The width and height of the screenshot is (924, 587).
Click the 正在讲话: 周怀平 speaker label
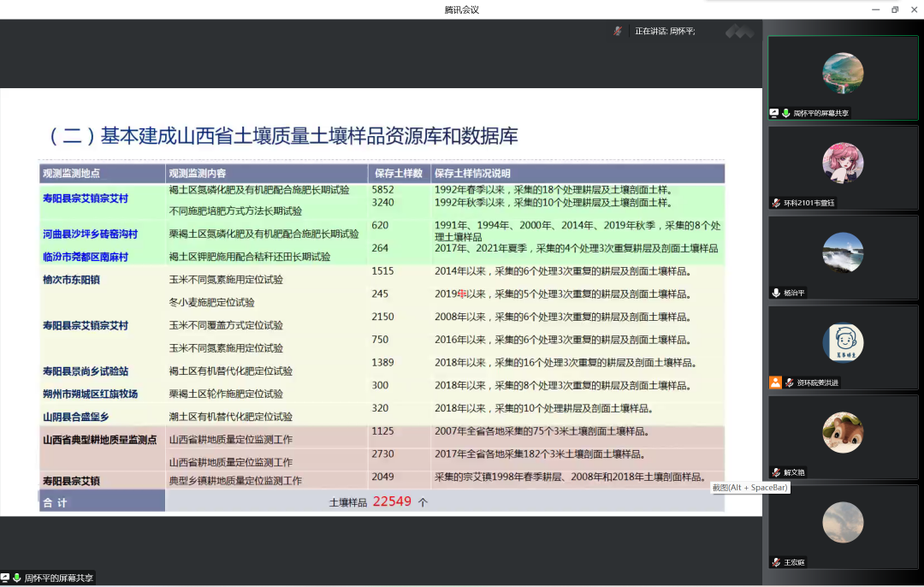[664, 32]
